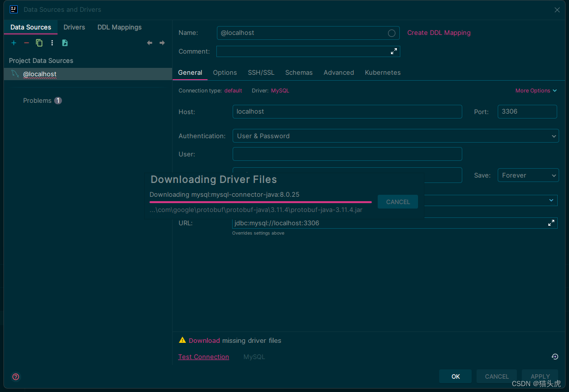Open the more actions kebab menu

[52, 43]
